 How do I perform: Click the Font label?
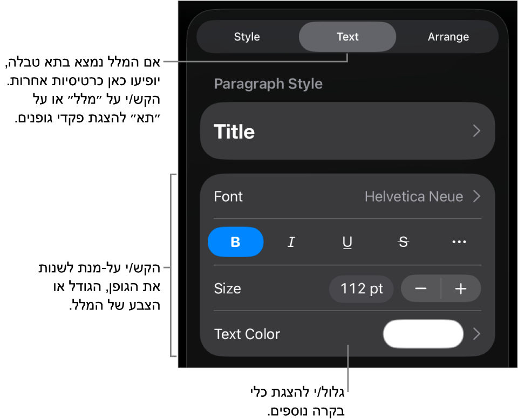coord(228,196)
